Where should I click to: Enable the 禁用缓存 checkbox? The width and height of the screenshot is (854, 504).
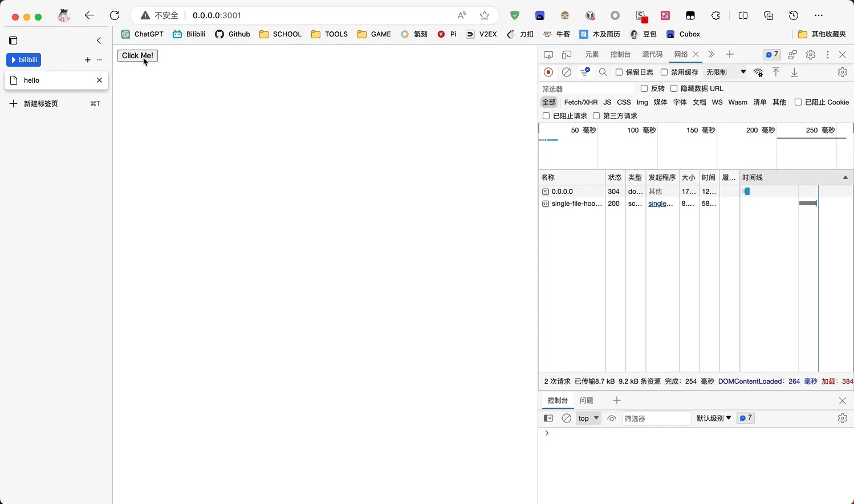(x=664, y=72)
